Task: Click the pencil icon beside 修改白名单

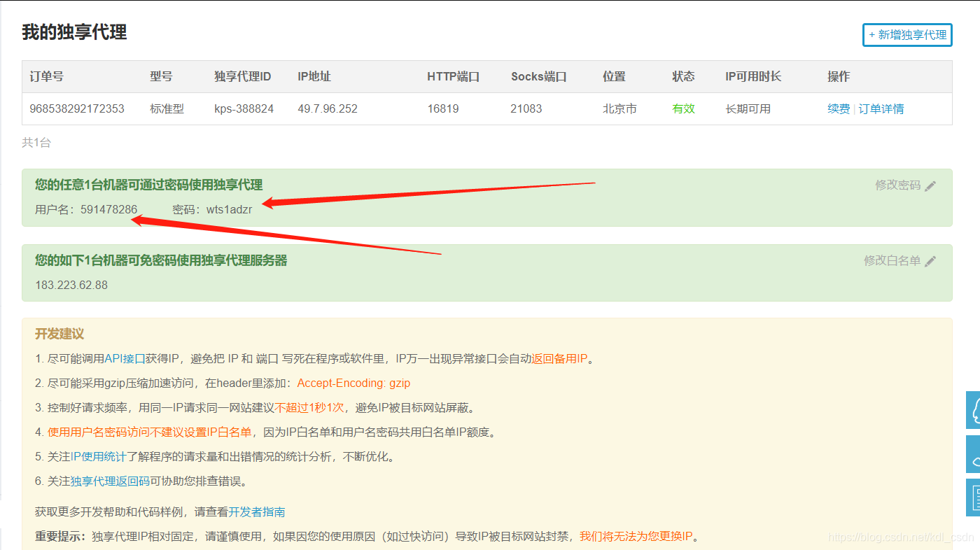Action: pyautogui.click(x=930, y=262)
